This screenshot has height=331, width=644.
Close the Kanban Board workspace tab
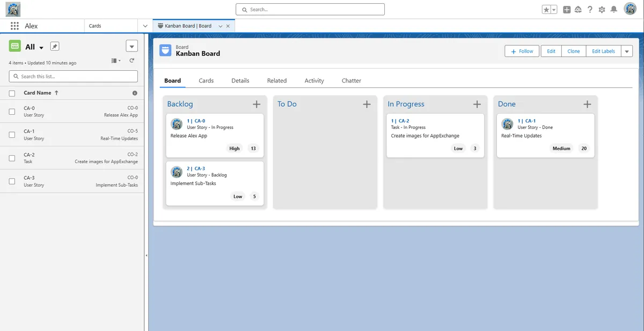pyautogui.click(x=228, y=26)
